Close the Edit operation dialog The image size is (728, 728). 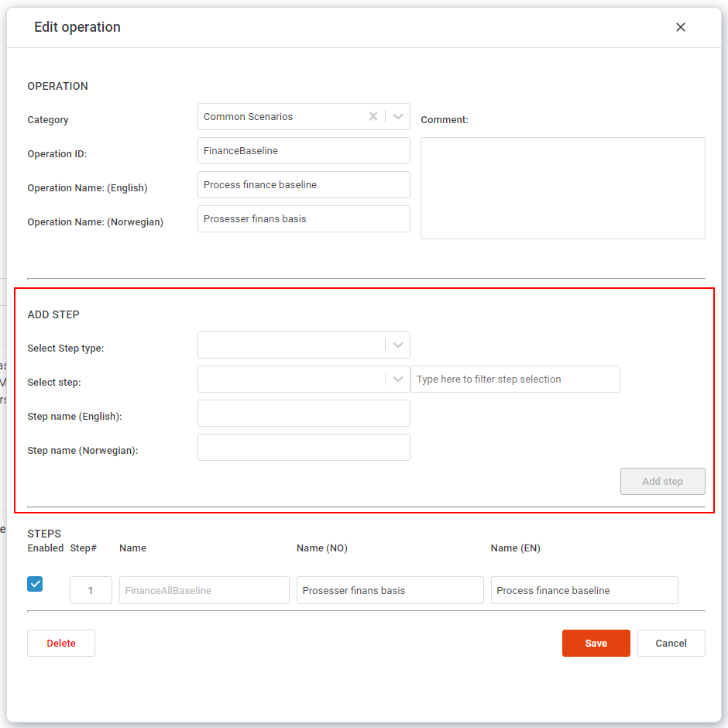point(680,26)
